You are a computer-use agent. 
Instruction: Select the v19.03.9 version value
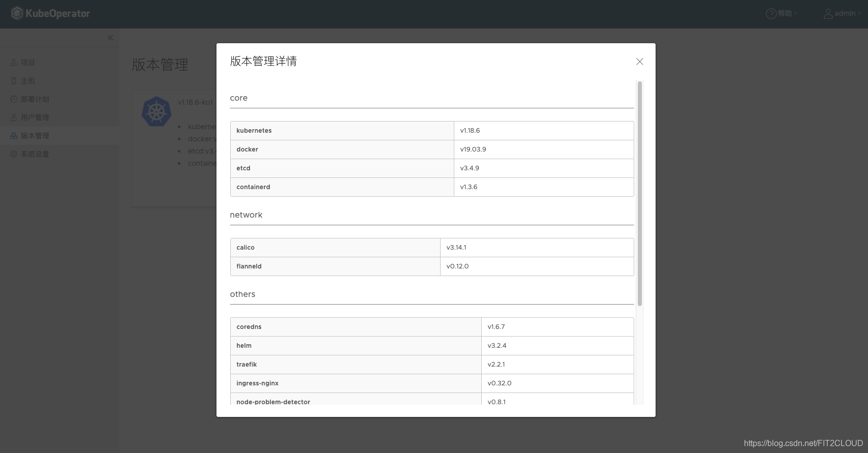(x=473, y=149)
